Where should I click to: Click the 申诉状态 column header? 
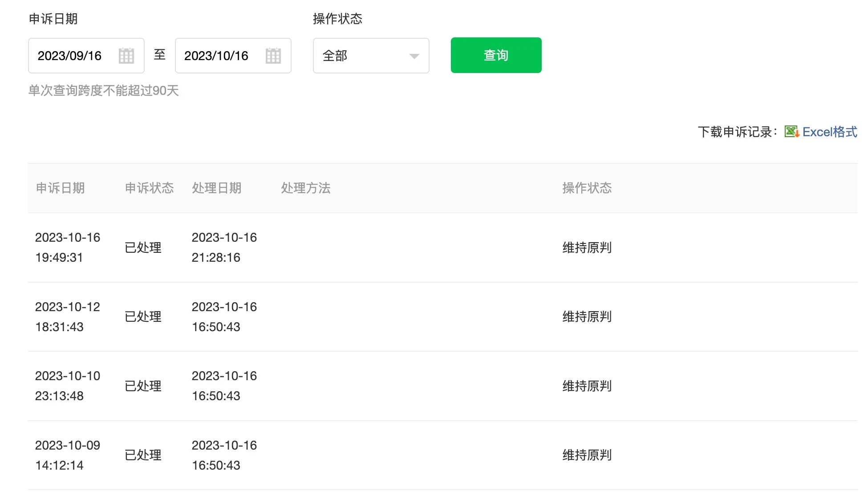[x=149, y=188]
